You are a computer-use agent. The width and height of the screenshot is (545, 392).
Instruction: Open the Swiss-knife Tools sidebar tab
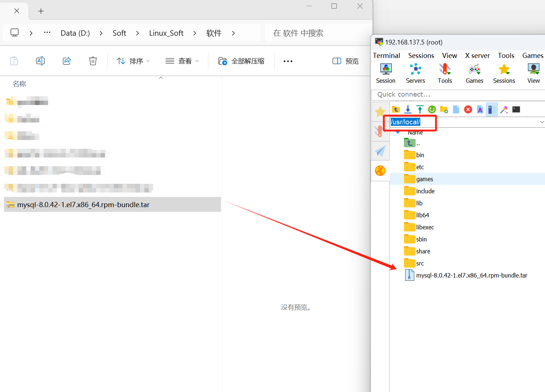(x=380, y=131)
